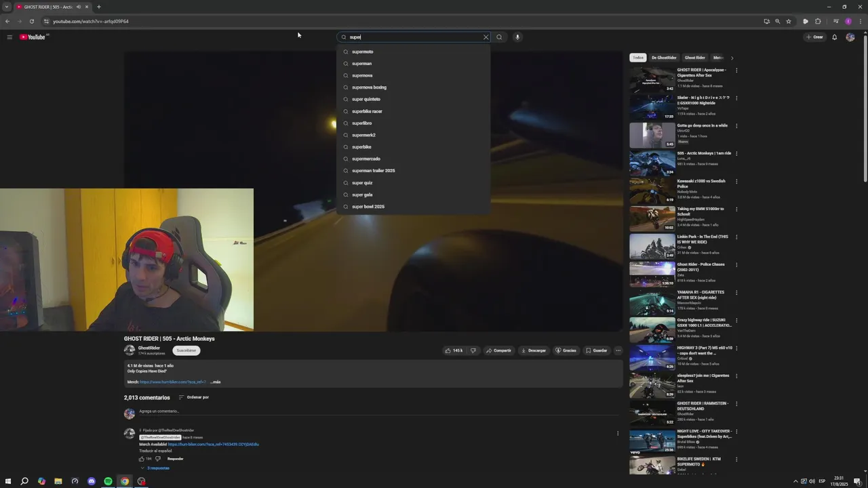Viewport: 868px width, 488px height.
Task: Select the 'Ghost Rider' filter chip
Action: [694, 58]
